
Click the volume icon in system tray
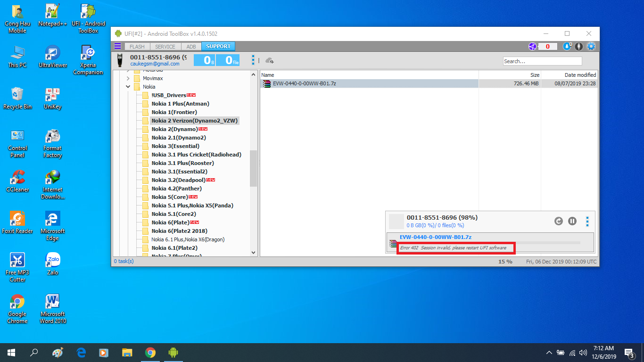click(x=583, y=353)
